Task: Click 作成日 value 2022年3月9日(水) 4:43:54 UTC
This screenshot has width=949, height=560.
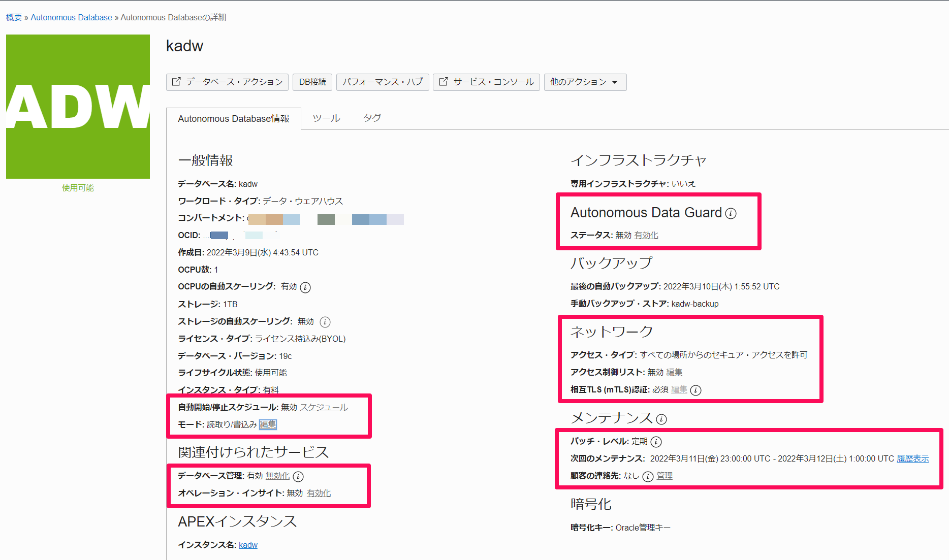Action: [263, 252]
